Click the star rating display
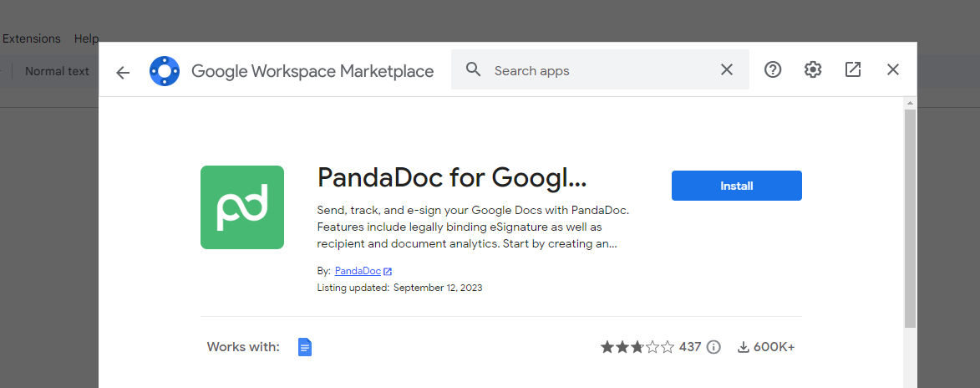 (x=637, y=347)
